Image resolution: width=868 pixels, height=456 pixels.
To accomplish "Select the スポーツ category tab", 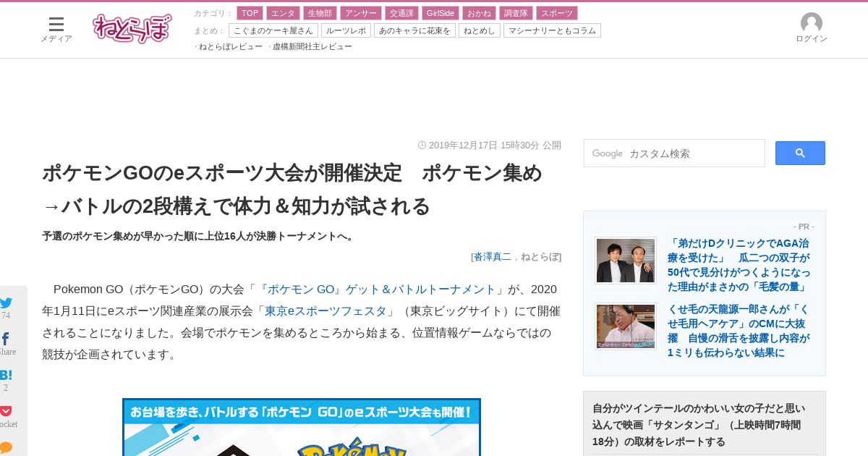I will (x=557, y=13).
